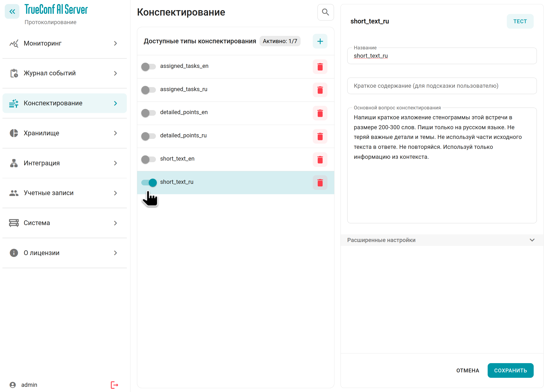
Task: Click the Краткое содержание input field
Action: click(x=442, y=86)
